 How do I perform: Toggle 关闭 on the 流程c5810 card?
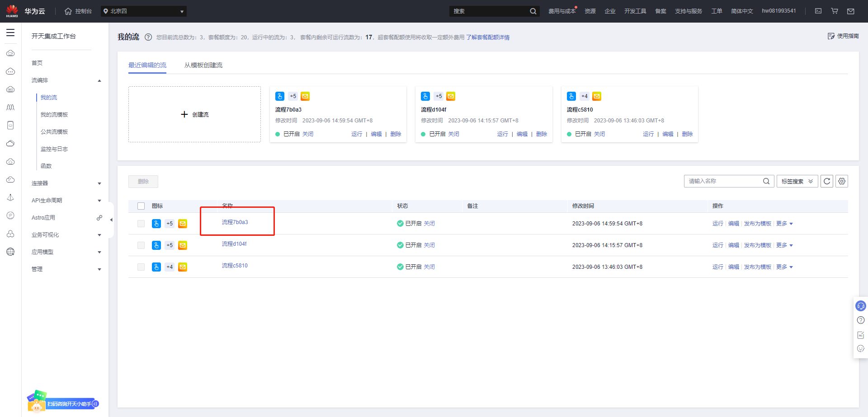[x=599, y=134]
